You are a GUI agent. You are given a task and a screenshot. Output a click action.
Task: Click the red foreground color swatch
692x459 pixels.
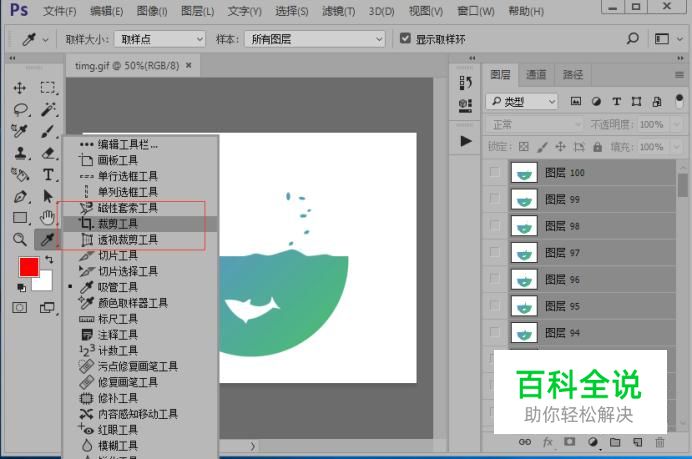pyautogui.click(x=29, y=267)
